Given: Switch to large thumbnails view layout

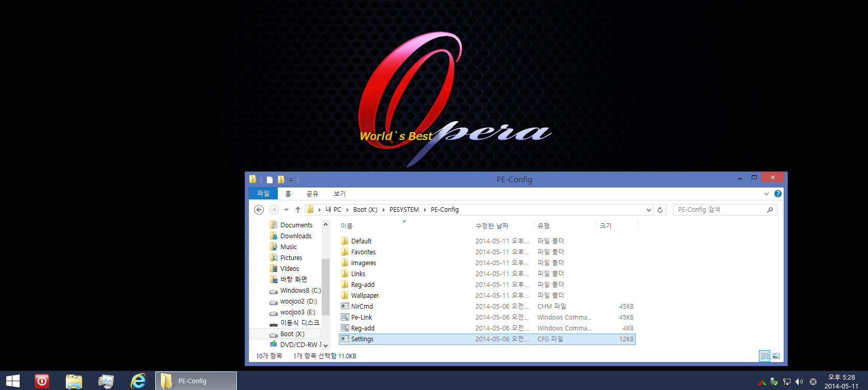Looking at the screenshot, I should pyautogui.click(x=776, y=356).
